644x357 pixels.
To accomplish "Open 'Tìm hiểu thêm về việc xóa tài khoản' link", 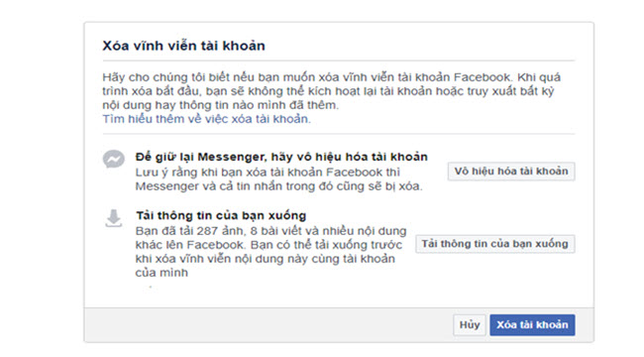I will point(207,119).
